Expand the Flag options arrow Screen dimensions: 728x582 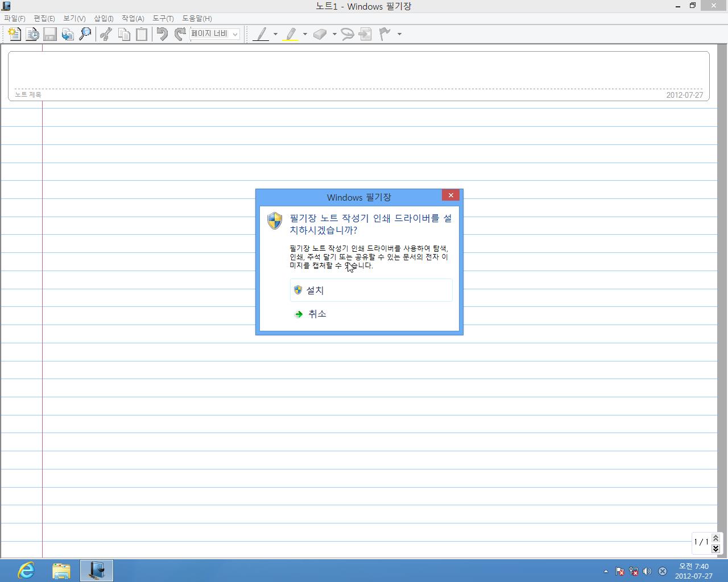coord(399,34)
